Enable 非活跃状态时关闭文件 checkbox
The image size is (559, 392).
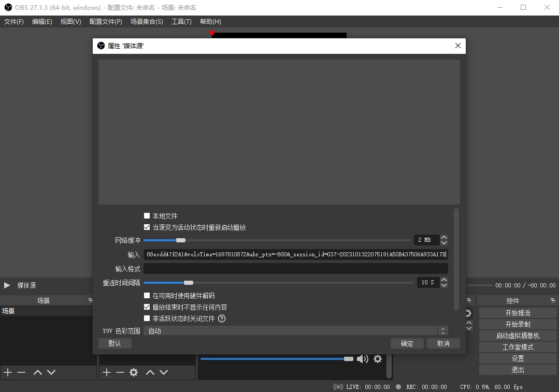click(147, 318)
